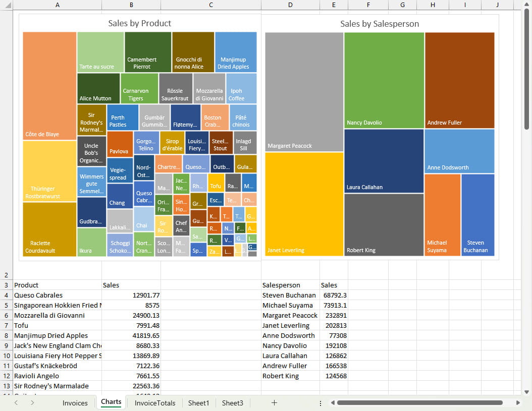Image resolution: width=532 pixels, height=411 pixels.
Task: Open the InvoiceTotals sheet tab
Action: [x=155, y=403]
